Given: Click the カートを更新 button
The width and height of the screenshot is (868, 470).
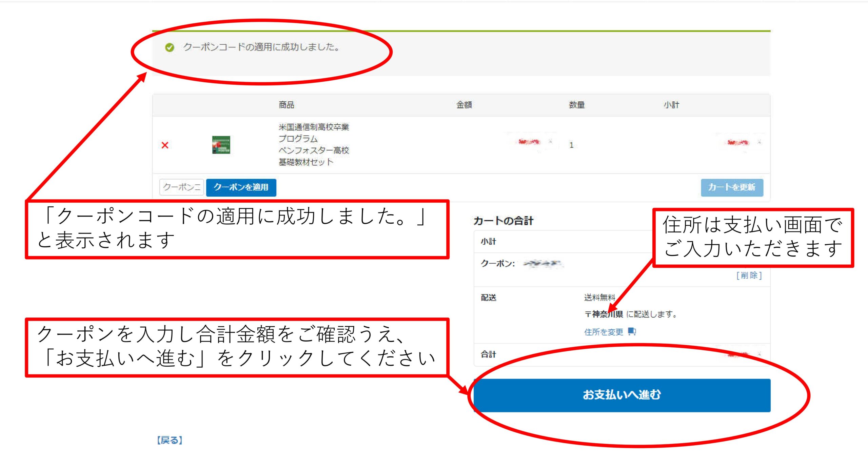Looking at the screenshot, I should (x=732, y=187).
